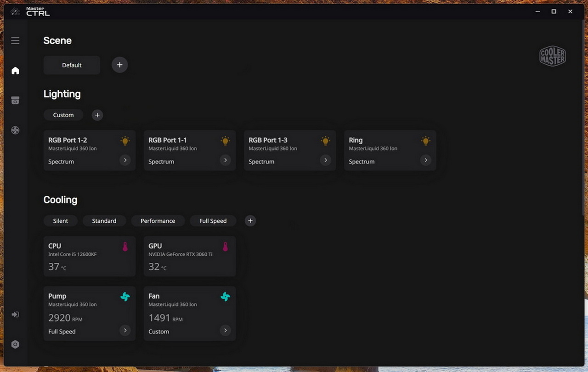Viewport: 588px width, 372px height.
Task: Go to the Home page icon
Action: [x=15, y=70]
